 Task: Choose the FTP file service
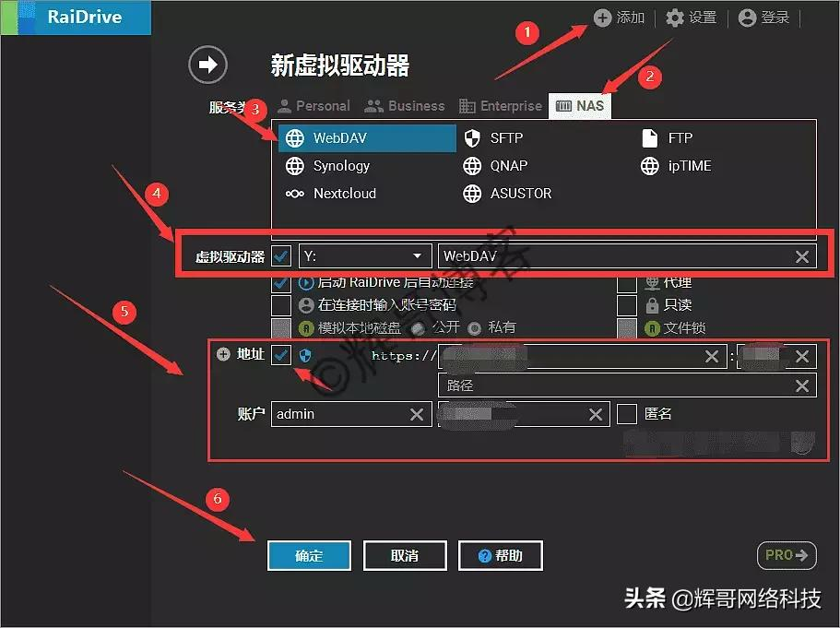tap(667, 138)
